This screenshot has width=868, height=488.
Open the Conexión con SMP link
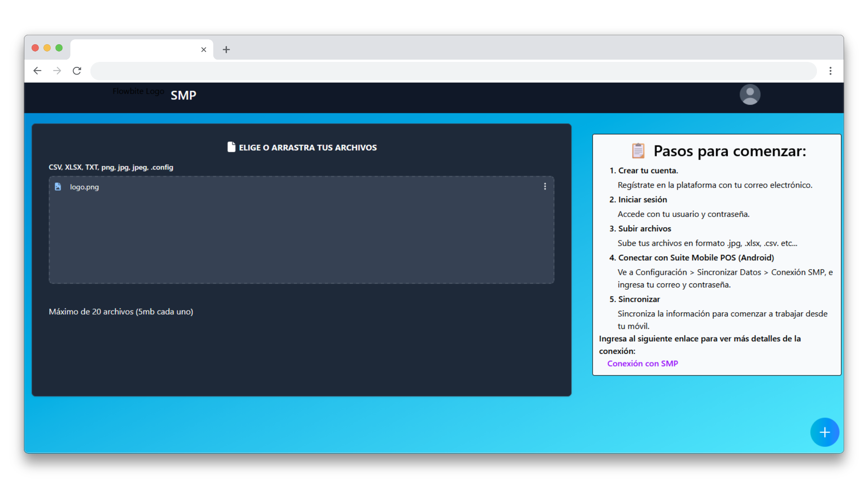coord(642,364)
